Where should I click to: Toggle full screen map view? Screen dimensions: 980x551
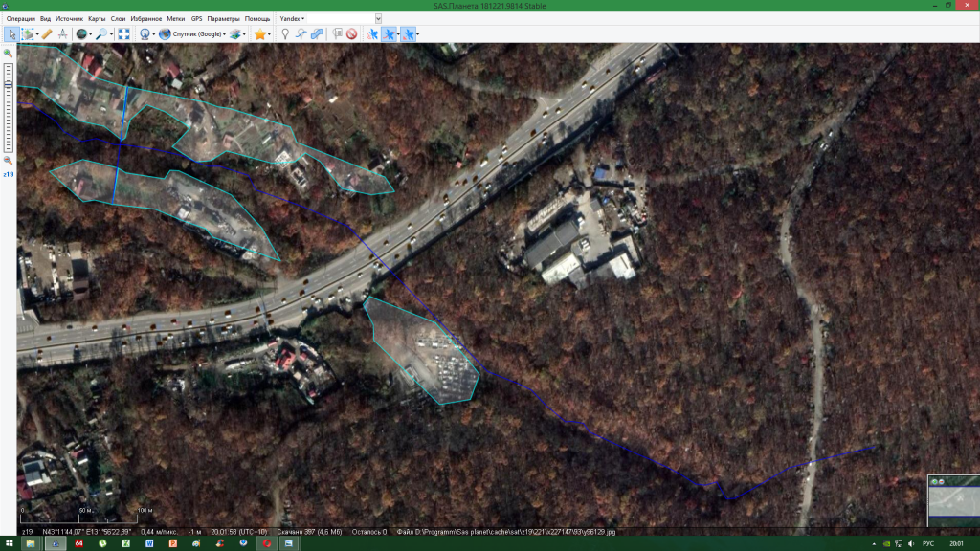[123, 34]
